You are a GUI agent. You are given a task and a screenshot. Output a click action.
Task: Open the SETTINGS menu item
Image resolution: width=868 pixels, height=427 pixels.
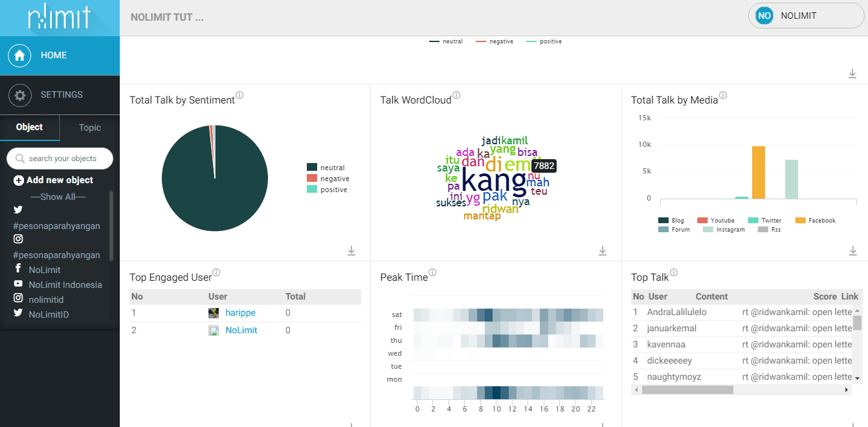[x=60, y=95]
